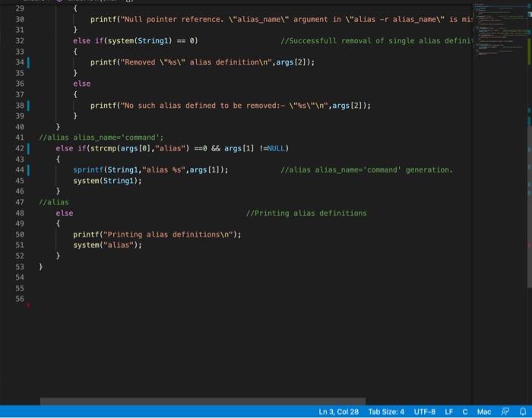This screenshot has width=532, height=418.
Task: Click comment //Printing alias definitions
Action: point(306,213)
